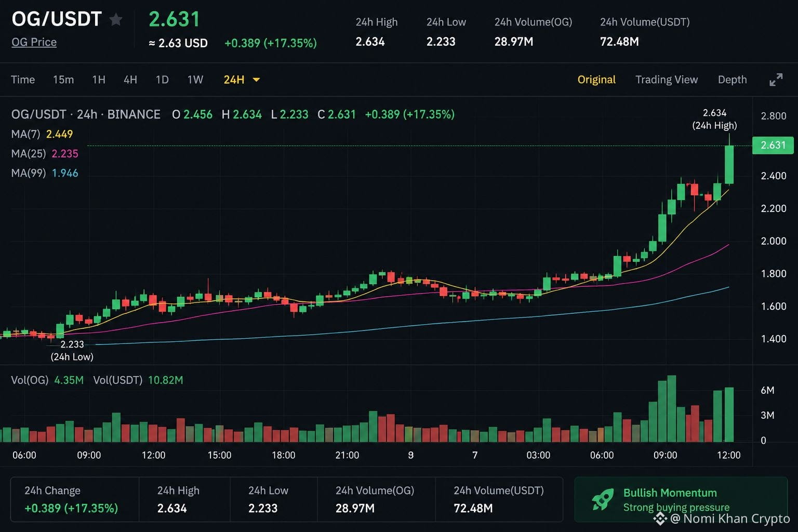The image size is (798, 532).
Task: Click the 2.800 price axis label
Action: [x=774, y=116]
